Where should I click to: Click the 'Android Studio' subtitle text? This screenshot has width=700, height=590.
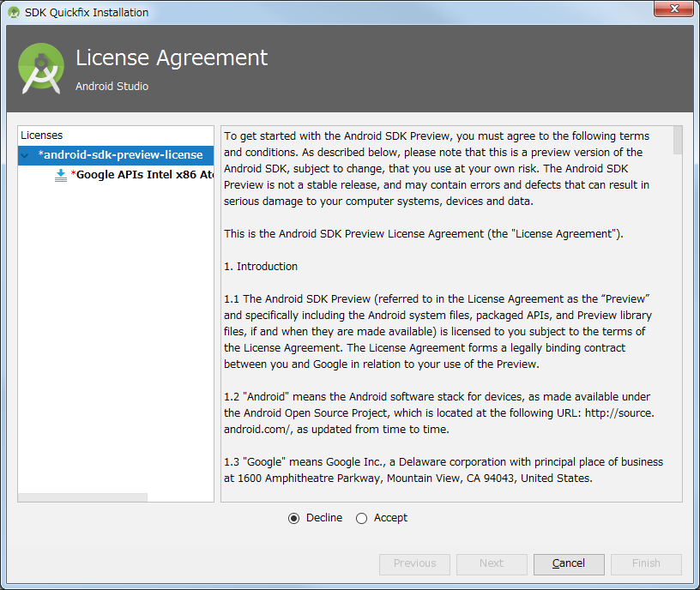tap(112, 86)
